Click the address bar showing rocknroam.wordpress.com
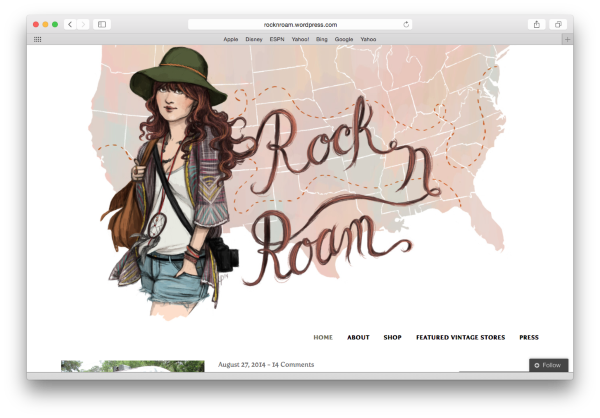This screenshot has width=600, height=418. pos(300,24)
